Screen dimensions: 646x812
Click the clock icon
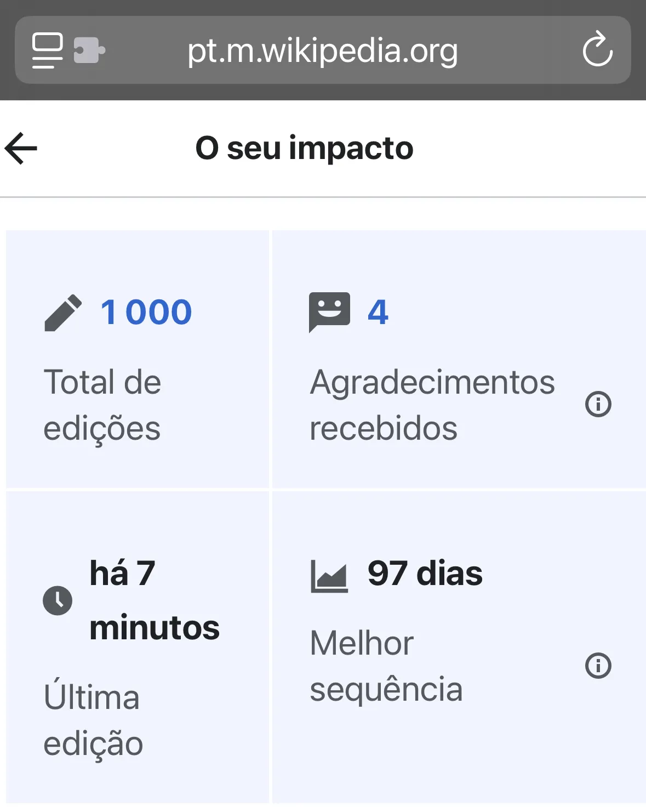[x=58, y=600]
